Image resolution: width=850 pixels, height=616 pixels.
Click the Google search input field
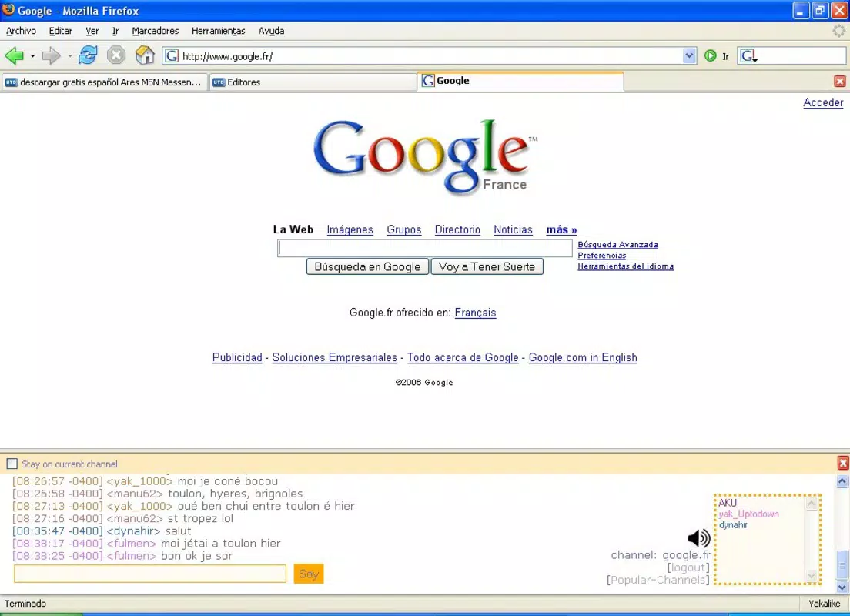(x=425, y=248)
